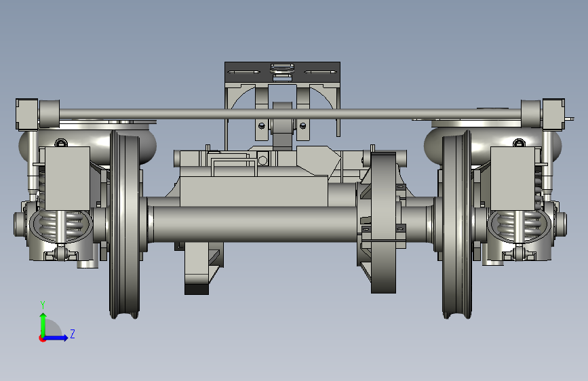The width and height of the screenshot is (588, 381).
Task: Select the left rectangular cover block
Action: pos(67,178)
